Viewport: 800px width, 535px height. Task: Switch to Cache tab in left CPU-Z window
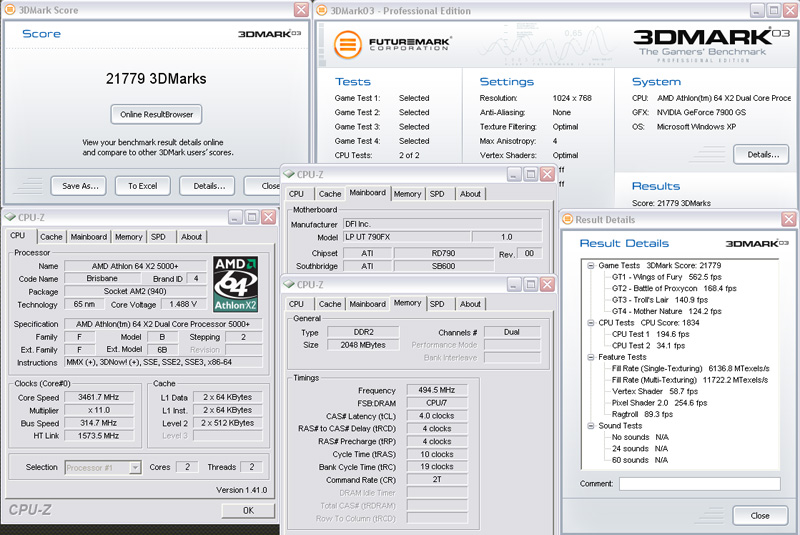(51, 237)
